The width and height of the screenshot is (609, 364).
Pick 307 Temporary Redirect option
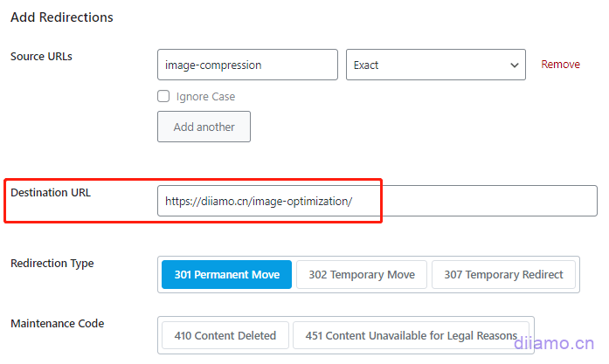[x=503, y=274]
